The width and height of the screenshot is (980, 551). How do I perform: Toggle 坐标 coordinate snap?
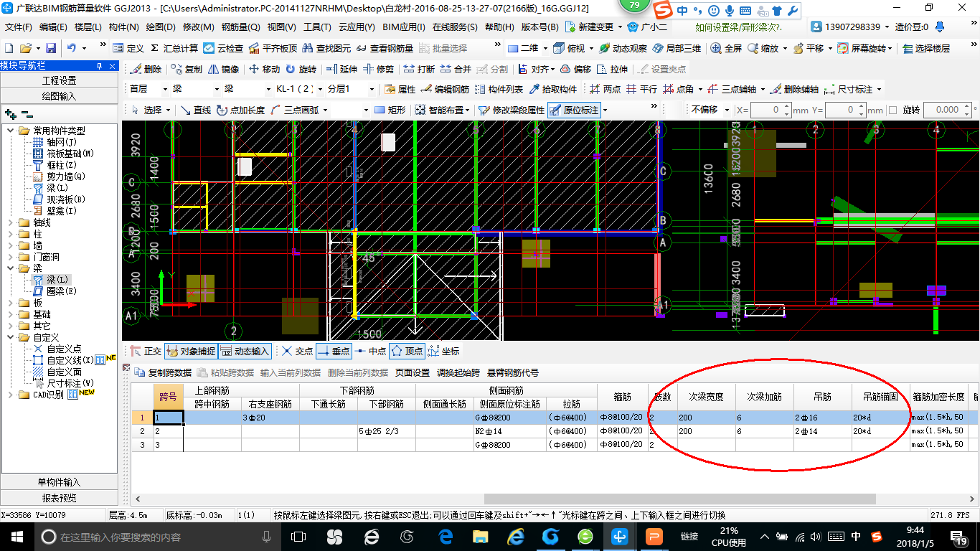tap(443, 352)
